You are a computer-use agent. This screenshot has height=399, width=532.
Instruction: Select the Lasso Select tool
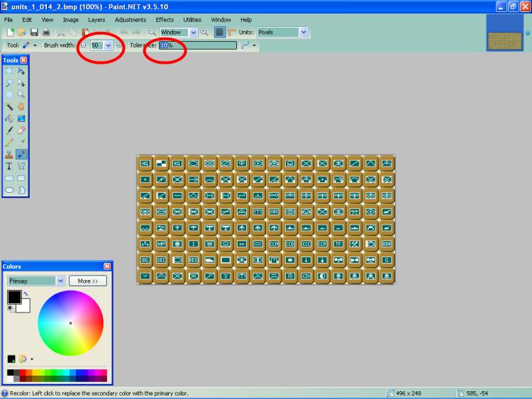click(x=9, y=83)
